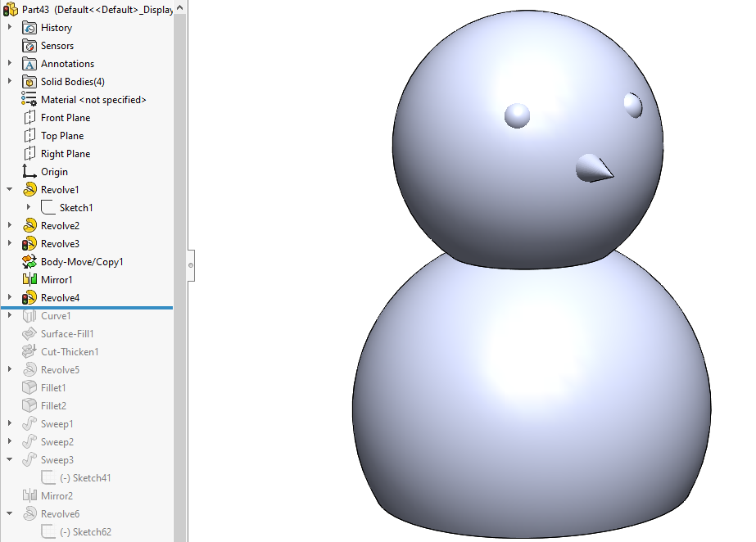Click the snowman's left eye sphere
The height and width of the screenshot is (542, 756).
(518, 115)
